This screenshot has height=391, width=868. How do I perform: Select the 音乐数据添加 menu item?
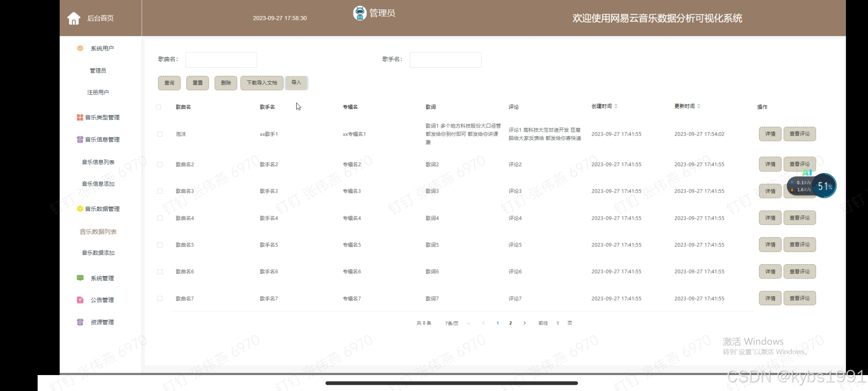tap(98, 253)
